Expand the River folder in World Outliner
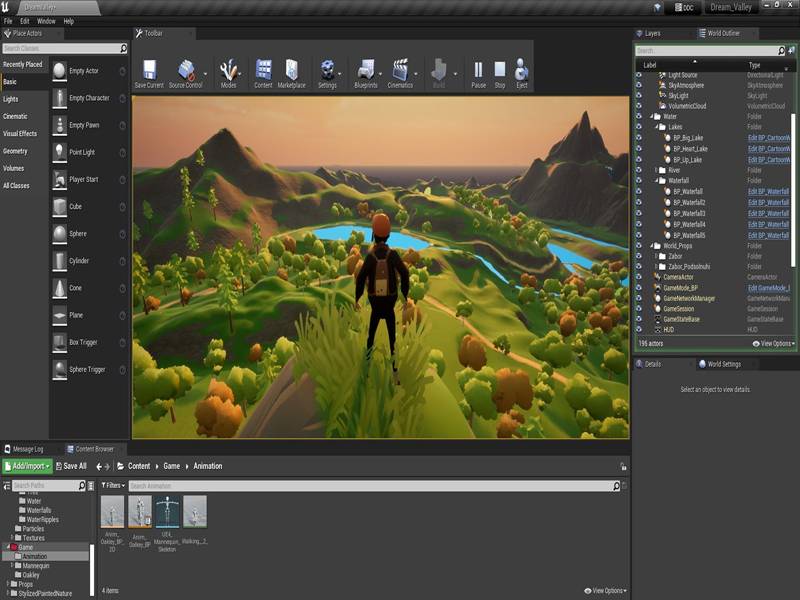The image size is (800, 600). (x=657, y=169)
